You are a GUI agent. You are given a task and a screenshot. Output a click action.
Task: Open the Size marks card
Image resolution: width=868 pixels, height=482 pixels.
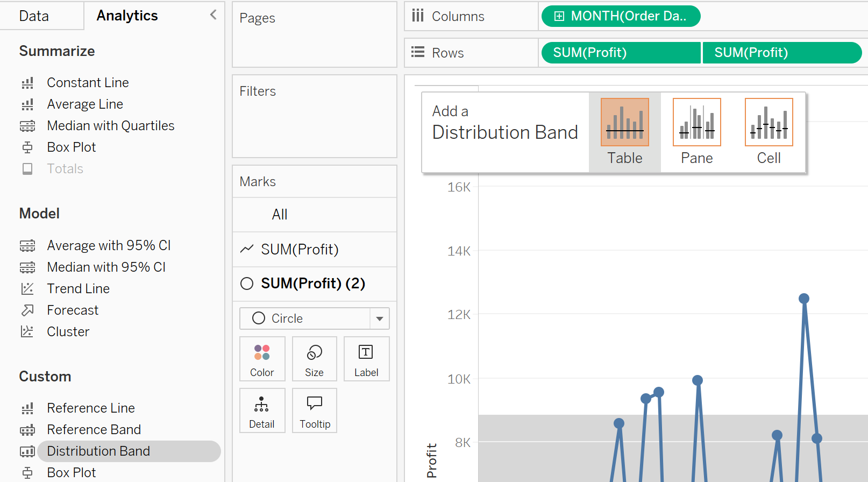click(x=314, y=359)
